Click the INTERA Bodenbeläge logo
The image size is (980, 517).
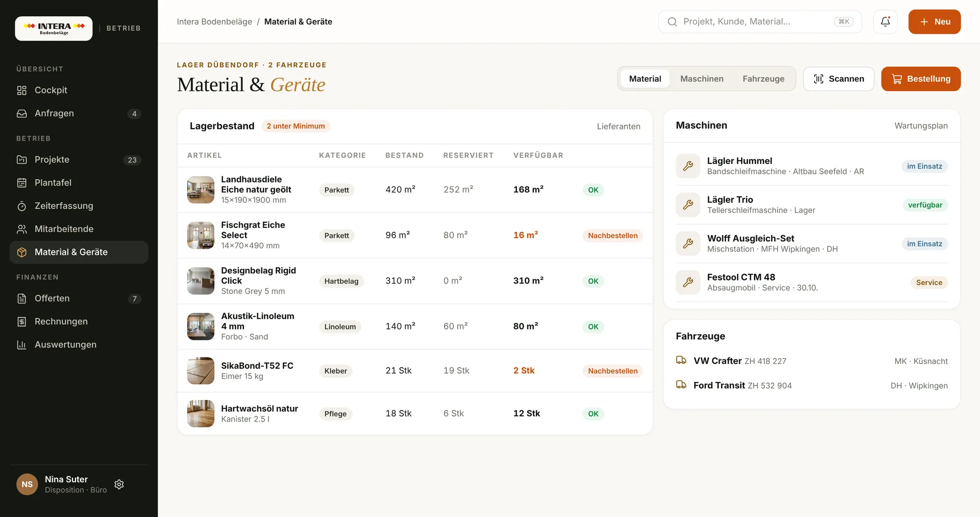pos(54,28)
